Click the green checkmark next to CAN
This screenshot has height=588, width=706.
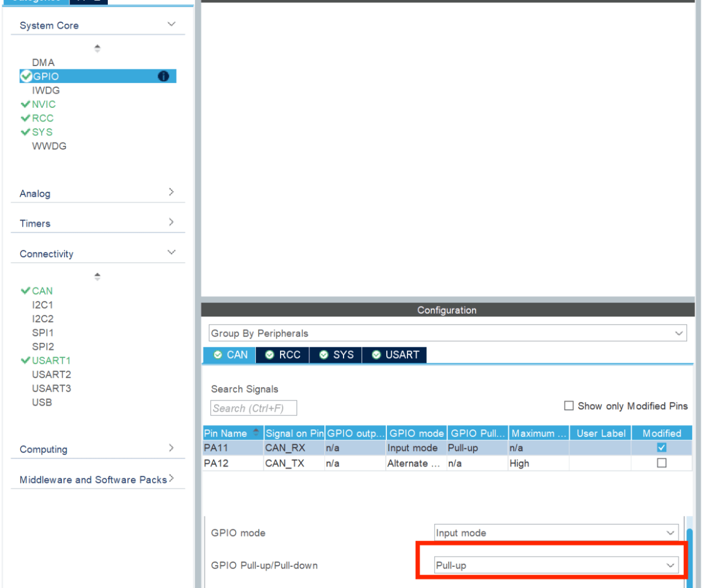25,291
